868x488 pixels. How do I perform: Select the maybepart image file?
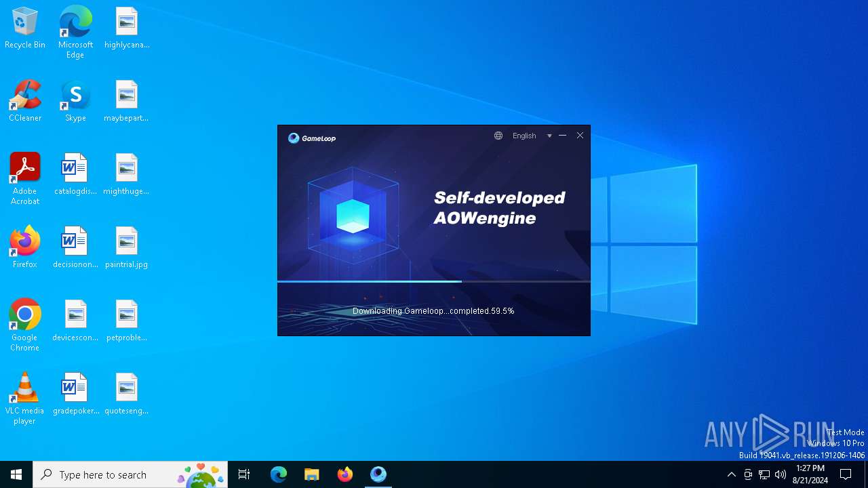[127, 102]
